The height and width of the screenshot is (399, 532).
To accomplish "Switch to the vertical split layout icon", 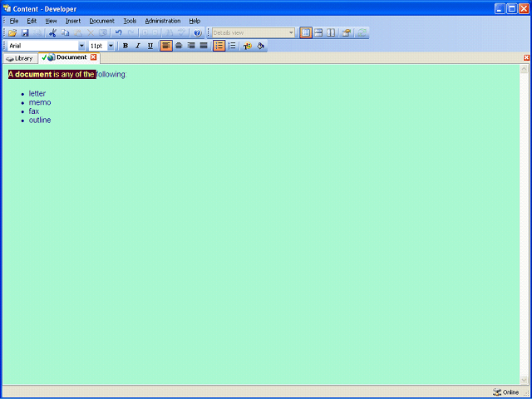I will coord(331,33).
